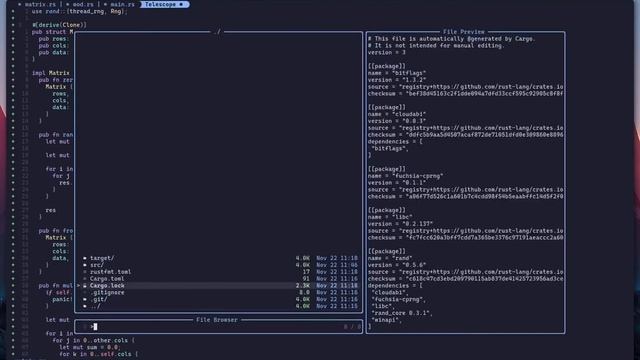Select the highlighted Cargo.lock file name

click(x=107, y=286)
